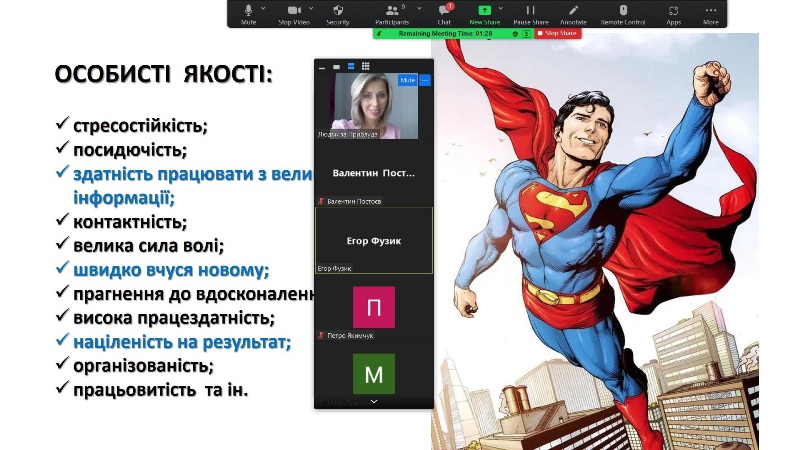The image size is (800, 450).
Task: Switch video panel to stacked thumbnails view
Action: click(x=351, y=66)
